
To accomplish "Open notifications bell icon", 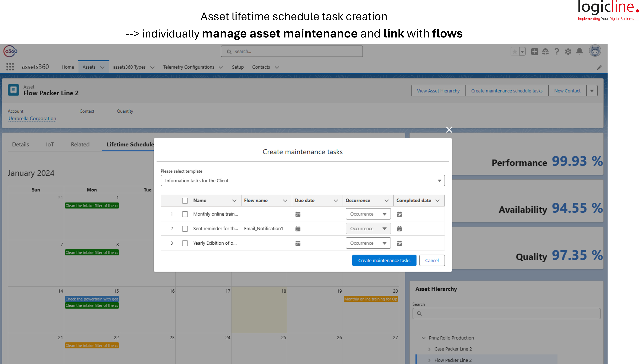I will (579, 52).
